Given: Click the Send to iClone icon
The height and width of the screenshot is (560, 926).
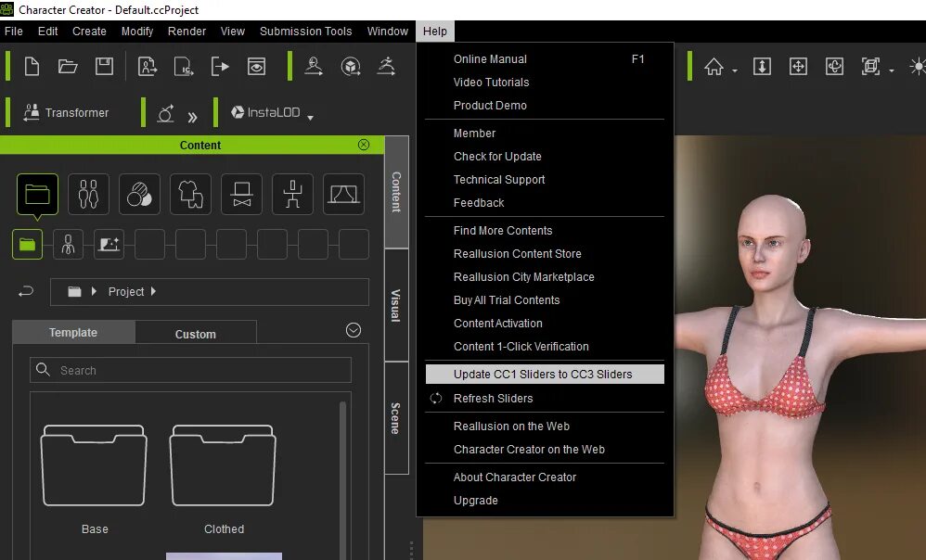Looking at the screenshot, I should 184,66.
